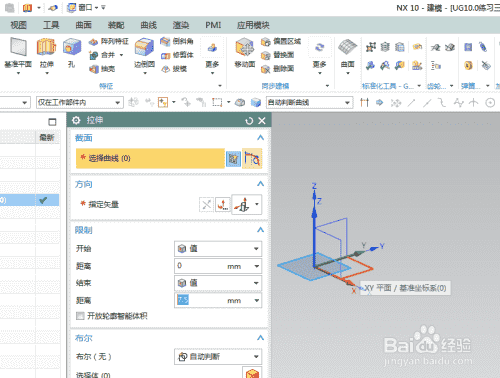The height and width of the screenshot is (378, 500).
Task: Collapse the 限制 section
Action: pyautogui.click(x=260, y=230)
